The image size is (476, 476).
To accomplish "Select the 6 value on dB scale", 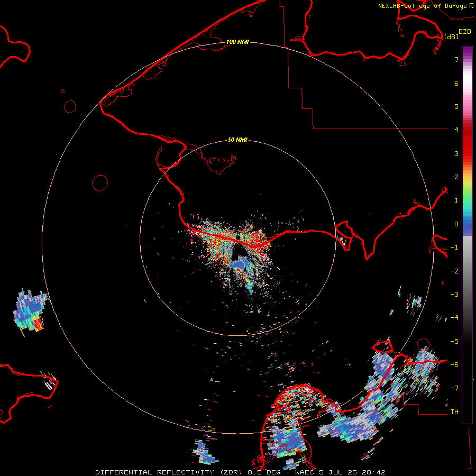I will (x=456, y=83).
